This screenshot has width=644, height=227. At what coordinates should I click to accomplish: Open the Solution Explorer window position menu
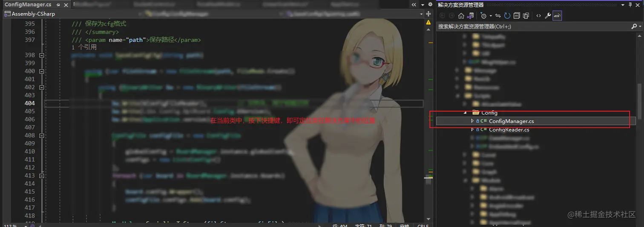[x=623, y=5]
